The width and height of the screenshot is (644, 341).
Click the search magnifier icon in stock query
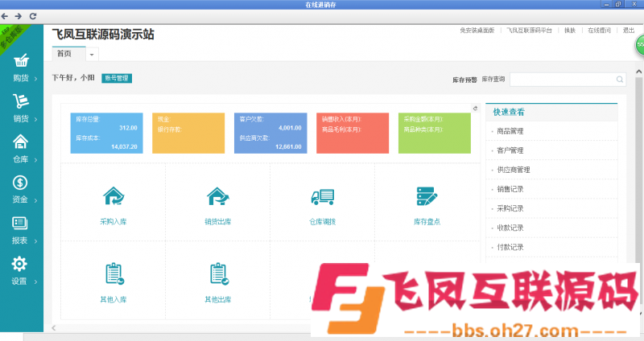click(619, 80)
